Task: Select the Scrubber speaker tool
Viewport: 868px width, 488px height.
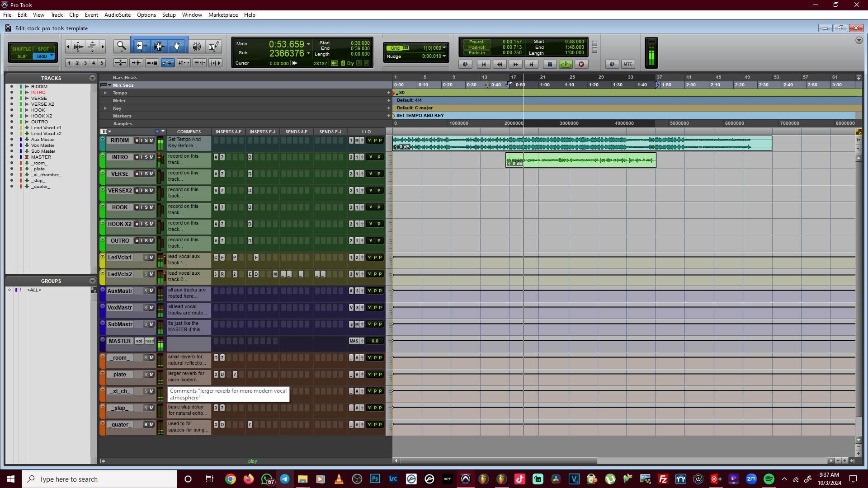Action: pyautogui.click(x=197, y=46)
